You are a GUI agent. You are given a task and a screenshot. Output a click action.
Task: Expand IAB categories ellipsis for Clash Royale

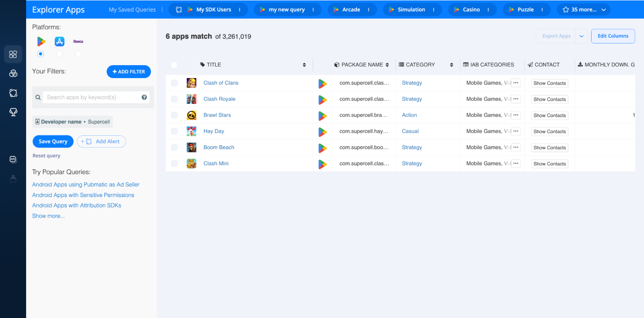[x=515, y=99]
